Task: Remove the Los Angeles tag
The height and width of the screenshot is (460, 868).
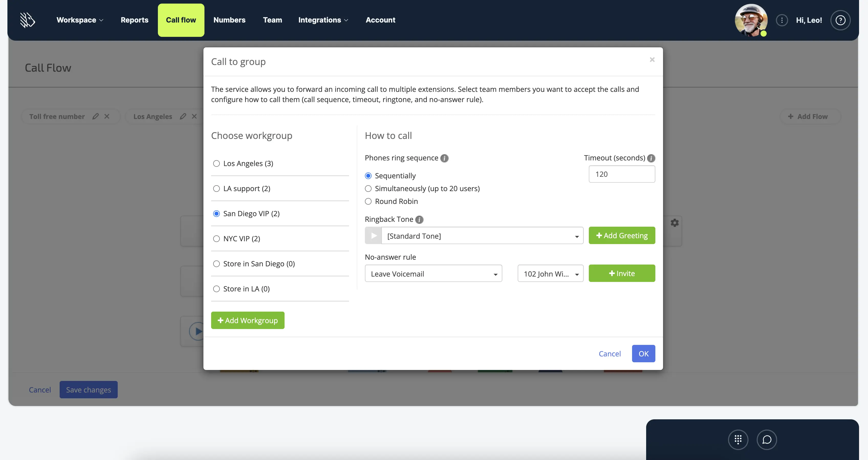Action: [194, 116]
